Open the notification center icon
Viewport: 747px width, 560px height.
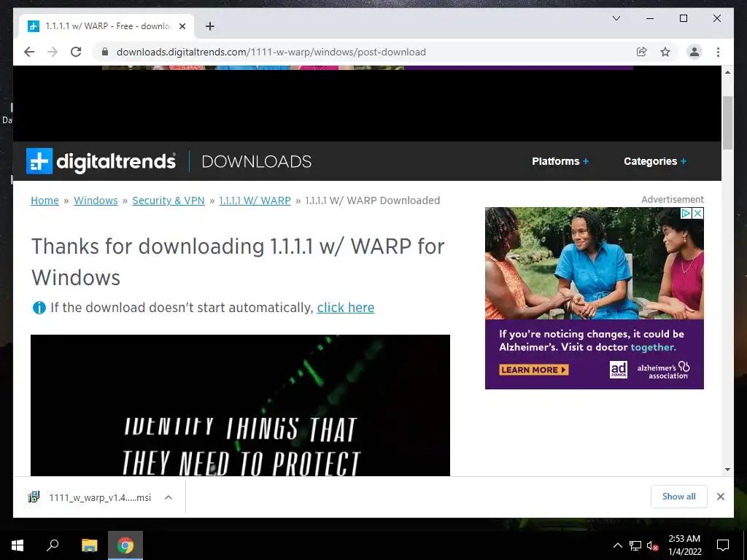pyautogui.click(x=723, y=545)
